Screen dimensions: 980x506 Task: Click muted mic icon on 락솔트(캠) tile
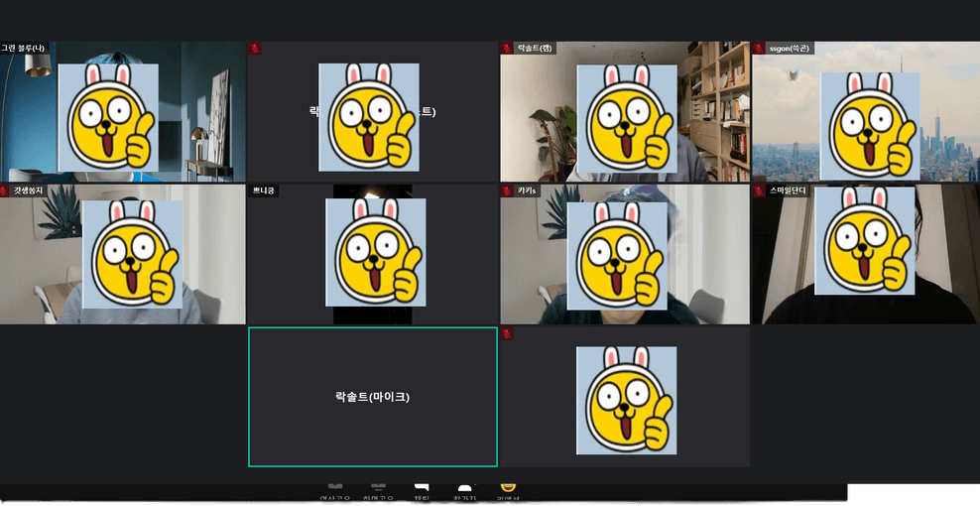coord(507,49)
